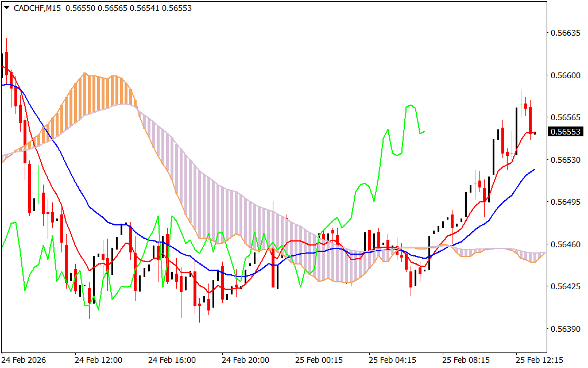
Task: Select the 24 Feb 16:00 time label
Action: tap(172, 360)
